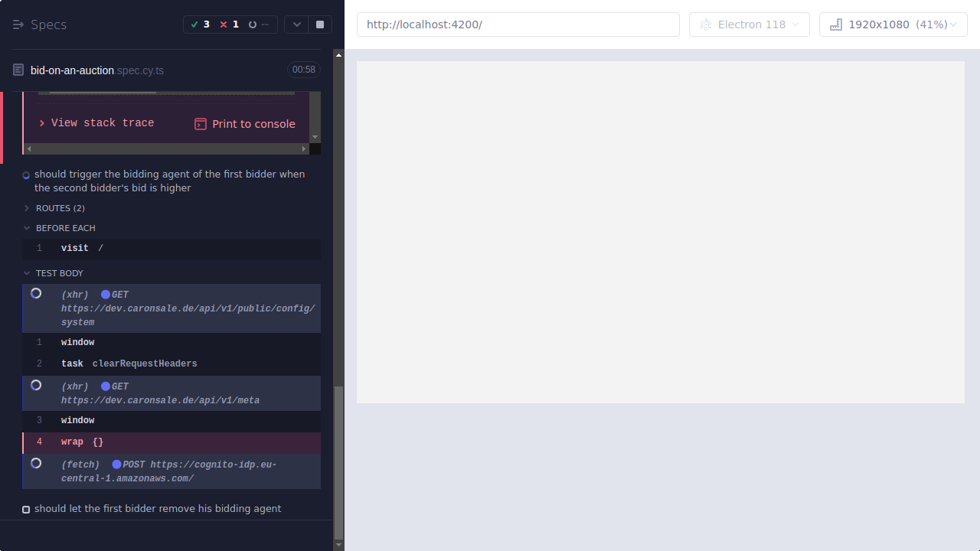Image resolution: width=980 pixels, height=551 pixels.
Task: Click the status square beside the remove bidding agent test
Action: (25, 509)
